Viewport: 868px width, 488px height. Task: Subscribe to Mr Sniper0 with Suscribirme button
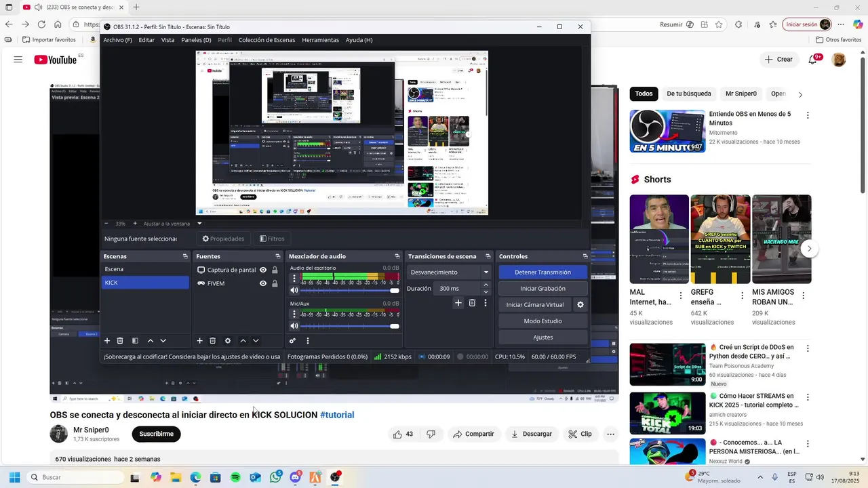[x=157, y=434]
